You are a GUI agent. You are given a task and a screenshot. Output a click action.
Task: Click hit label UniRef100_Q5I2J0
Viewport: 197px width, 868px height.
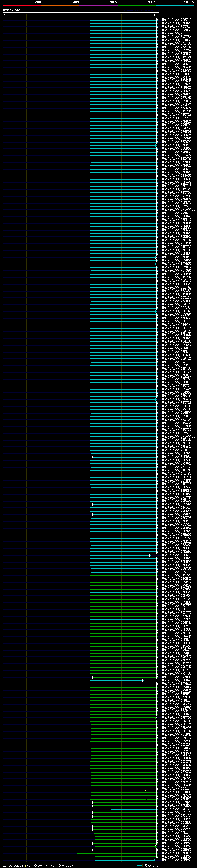176,789
